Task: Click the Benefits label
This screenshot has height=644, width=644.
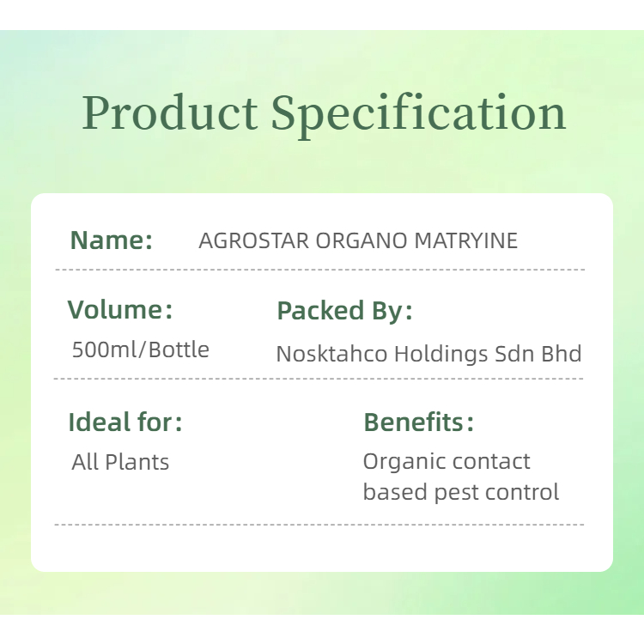Action: coord(418,422)
